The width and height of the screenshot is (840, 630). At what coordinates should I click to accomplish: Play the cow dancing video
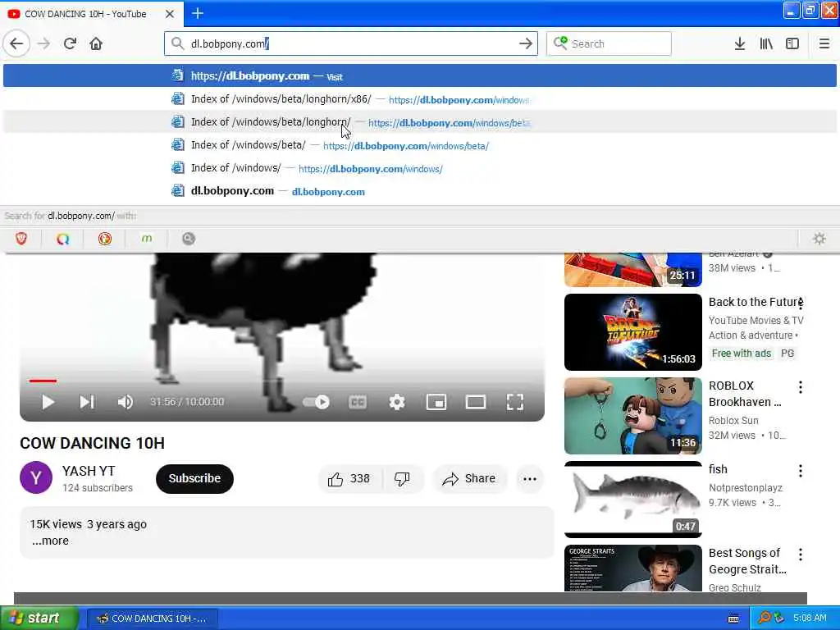click(x=48, y=402)
